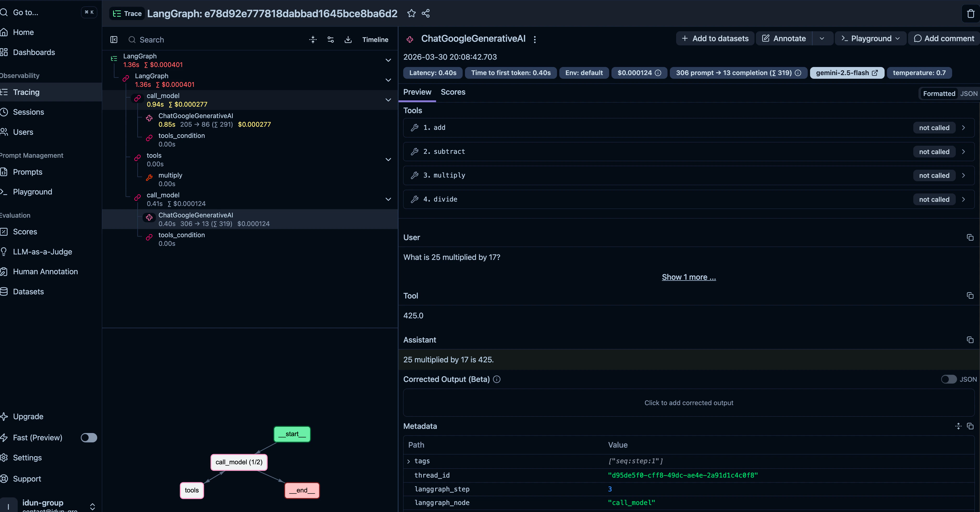Click the Add to datasets button
The image size is (980, 512).
[715, 38]
